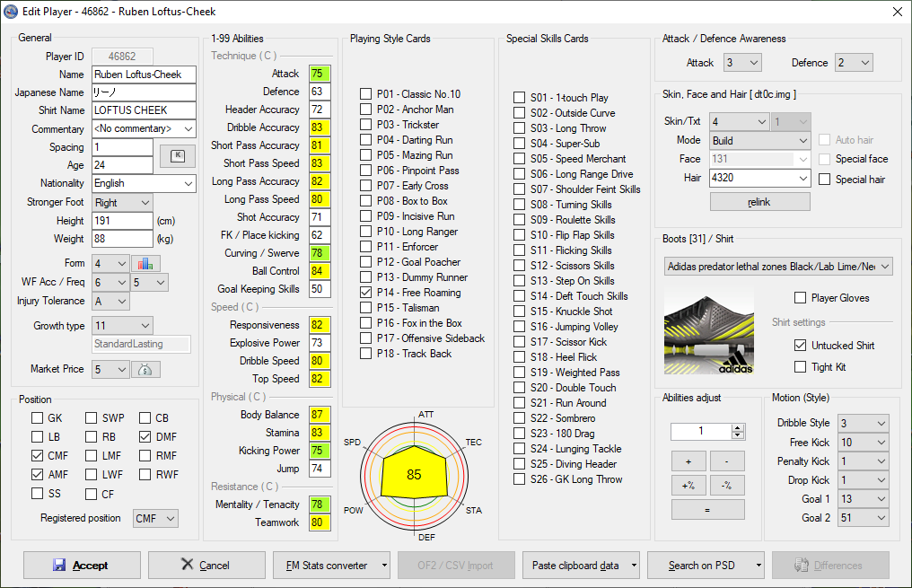The height and width of the screenshot is (588, 912).
Task: Click Paste clipboard data button
Action: [575, 566]
